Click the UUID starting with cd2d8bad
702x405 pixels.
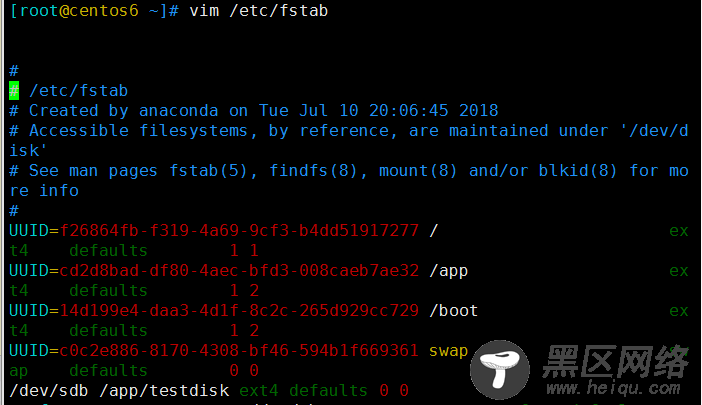click(x=239, y=271)
